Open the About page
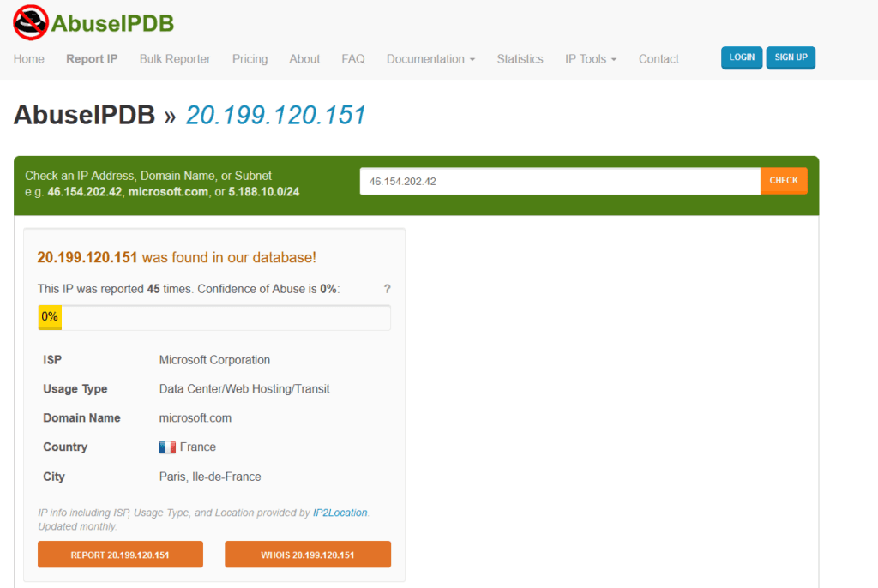The image size is (878, 588). tap(304, 59)
